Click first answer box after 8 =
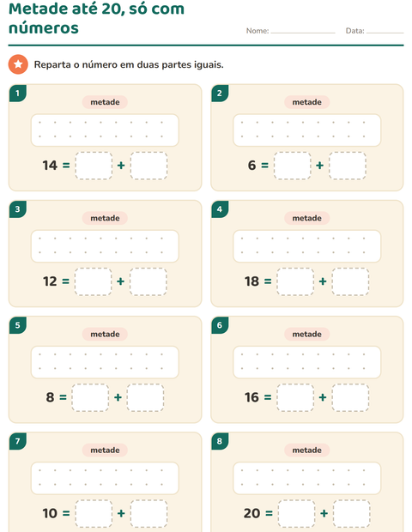 coord(90,397)
